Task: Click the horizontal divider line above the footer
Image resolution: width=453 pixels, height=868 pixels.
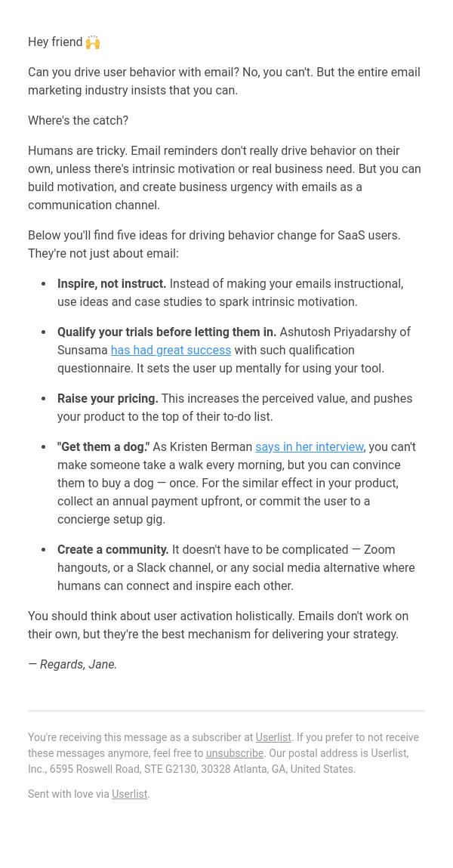Action: (x=226, y=711)
